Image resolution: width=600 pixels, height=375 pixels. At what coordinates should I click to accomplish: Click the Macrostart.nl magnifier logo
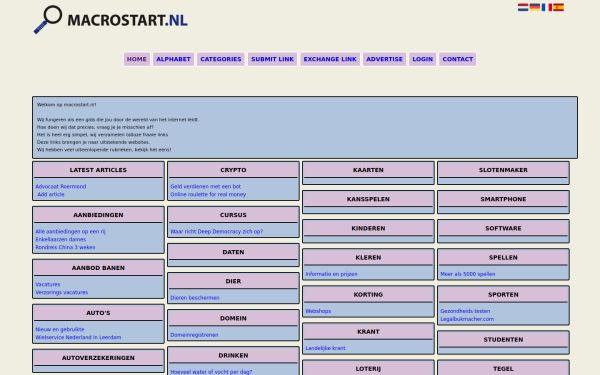[111, 20]
